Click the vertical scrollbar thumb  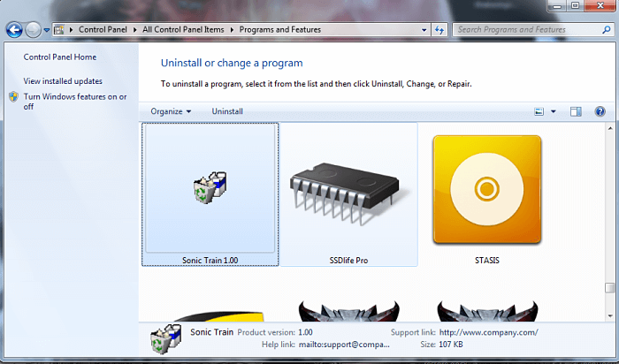coord(610,288)
